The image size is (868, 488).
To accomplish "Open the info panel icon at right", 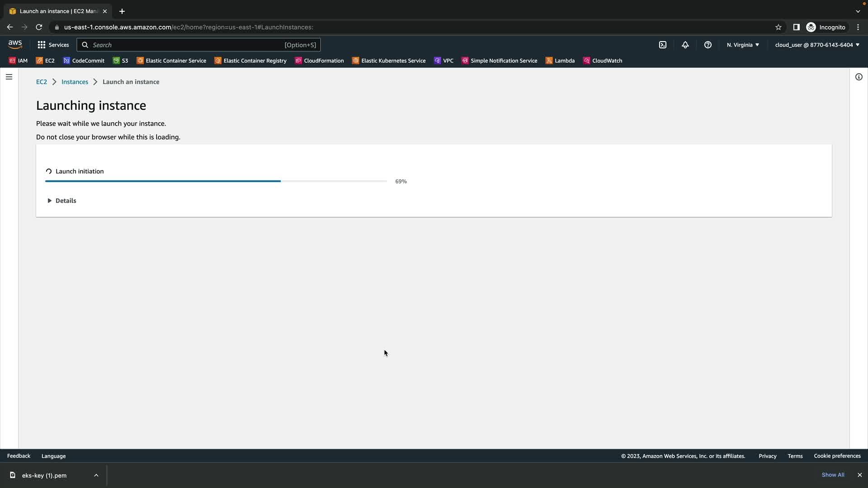I will [859, 77].
